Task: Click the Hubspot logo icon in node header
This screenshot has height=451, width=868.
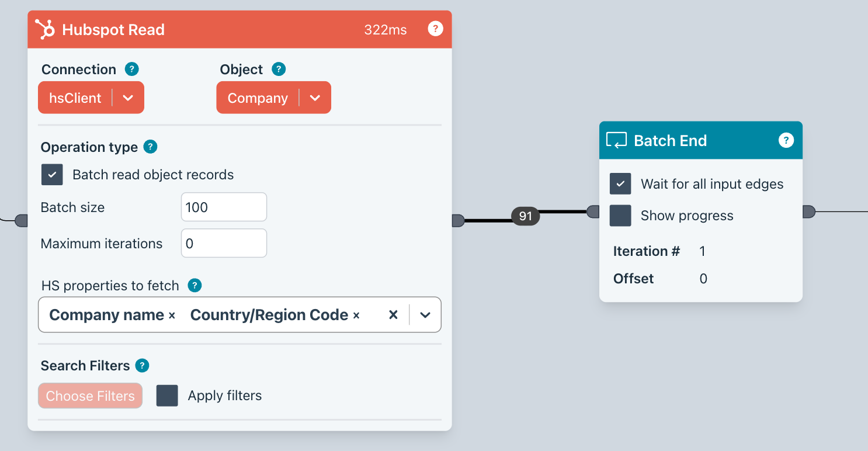Action: tap(45, 29)
